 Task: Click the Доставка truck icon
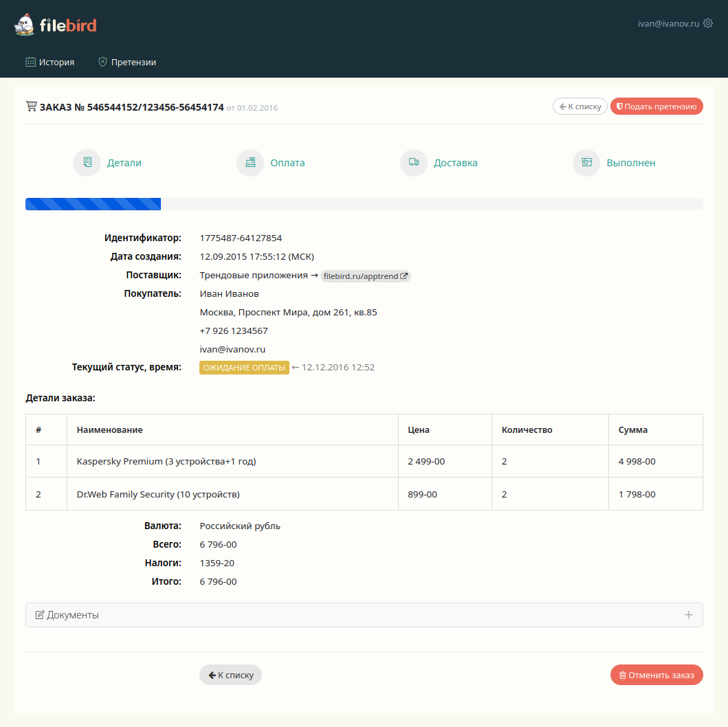(414, 163)
